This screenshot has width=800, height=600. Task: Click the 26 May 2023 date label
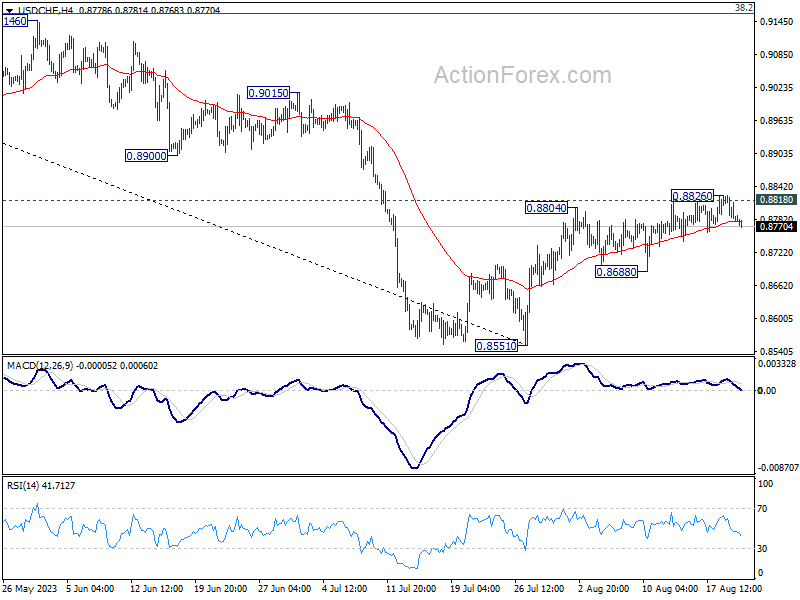click(x=30, y=589)
